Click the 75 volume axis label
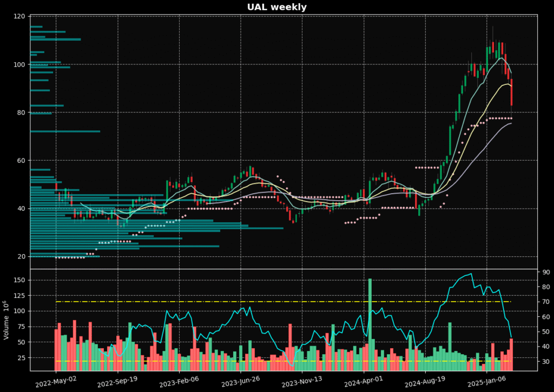554x392 pixels. coord(22,327)
